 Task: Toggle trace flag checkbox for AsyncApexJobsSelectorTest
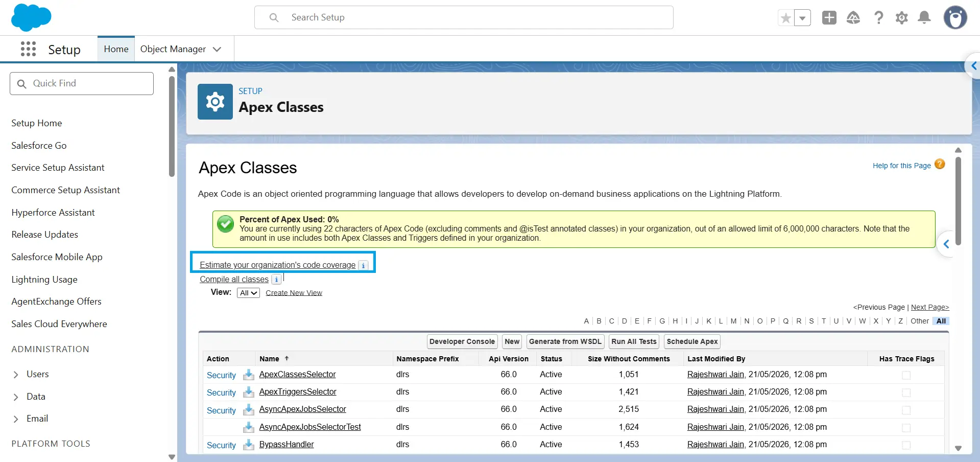tap(906, 427)
